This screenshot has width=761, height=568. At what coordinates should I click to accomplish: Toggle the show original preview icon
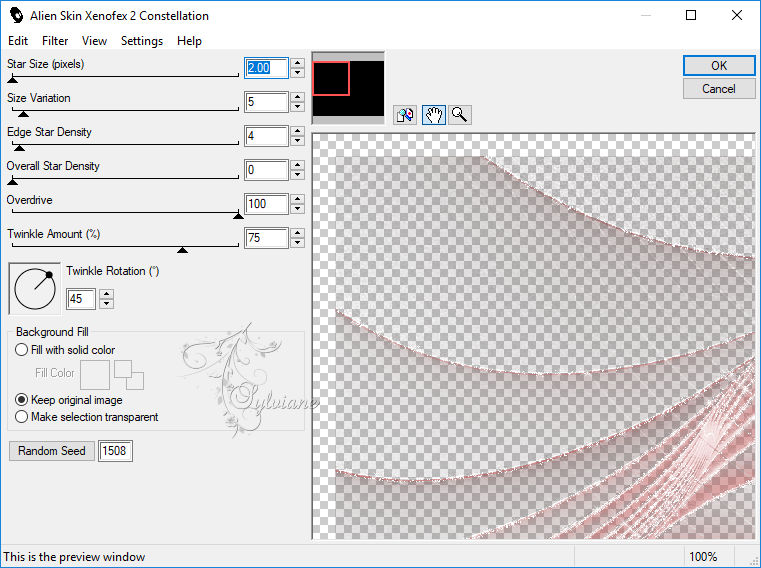click(x=405, y=115)
